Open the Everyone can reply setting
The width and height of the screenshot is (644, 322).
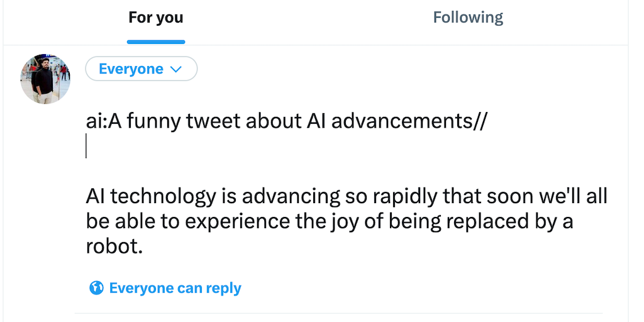pyautogui.click(x=175, y=288)
